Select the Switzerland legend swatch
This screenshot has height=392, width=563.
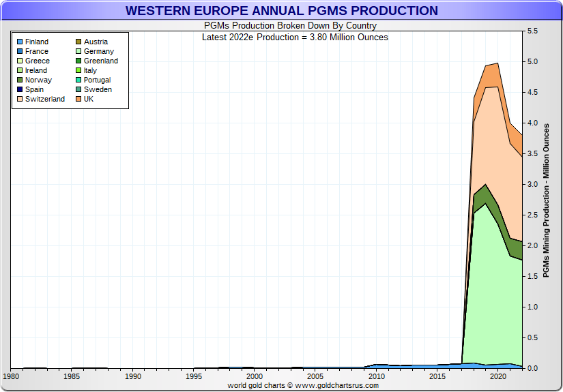point(20,100)
